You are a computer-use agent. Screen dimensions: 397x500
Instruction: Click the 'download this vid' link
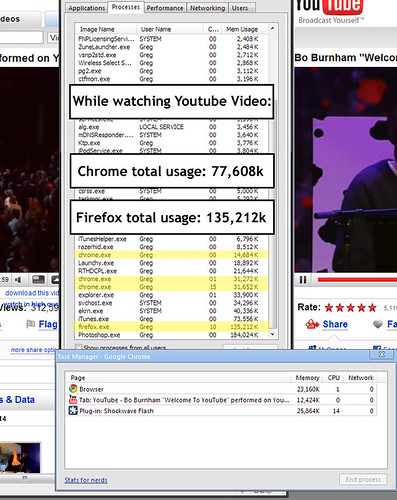point(32,293)
